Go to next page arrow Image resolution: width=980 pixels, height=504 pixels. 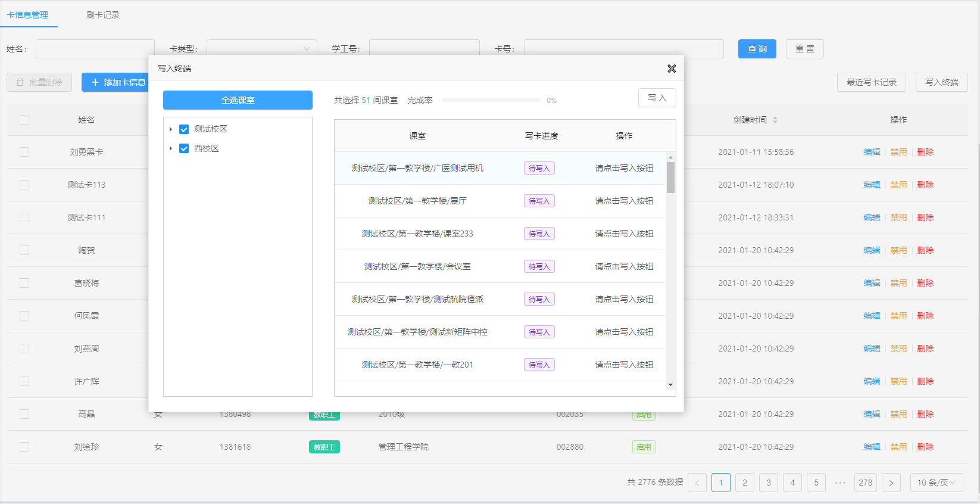891,483
